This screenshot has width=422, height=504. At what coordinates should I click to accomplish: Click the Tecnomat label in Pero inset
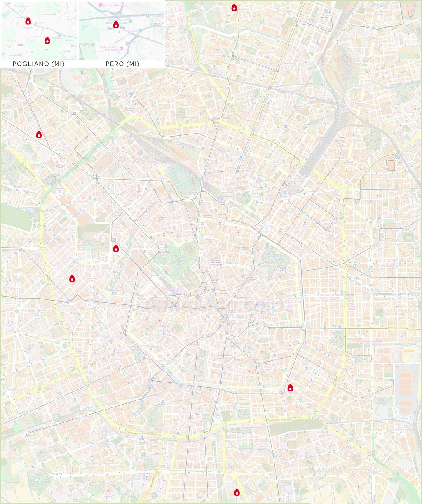[x=132, y=31]
